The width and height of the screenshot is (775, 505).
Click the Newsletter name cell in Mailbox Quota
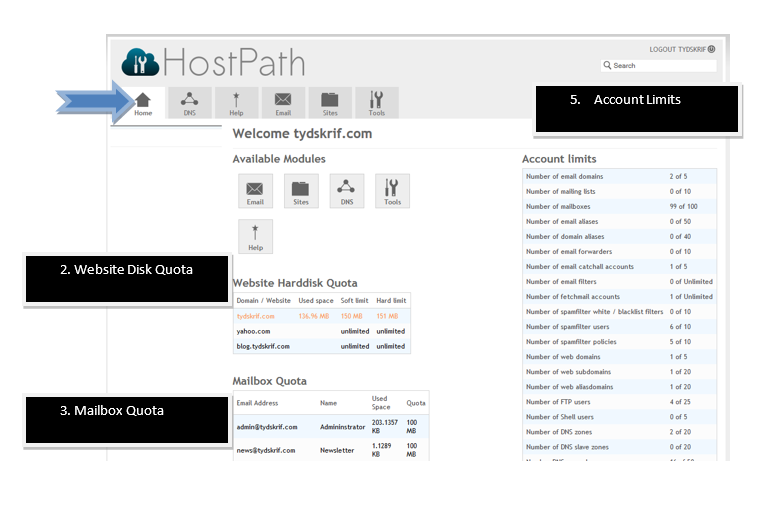(337, 450)
